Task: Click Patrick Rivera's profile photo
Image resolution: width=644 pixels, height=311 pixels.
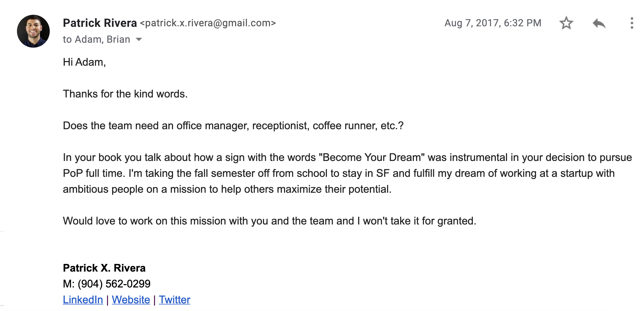Action: click(33, 31)
